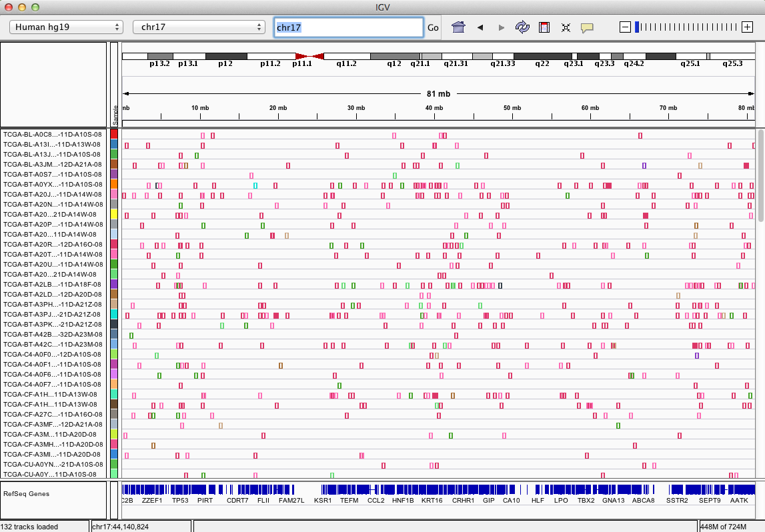Define a region of interest icon
This screenshot has height=532, width=765.
point(544,27)
